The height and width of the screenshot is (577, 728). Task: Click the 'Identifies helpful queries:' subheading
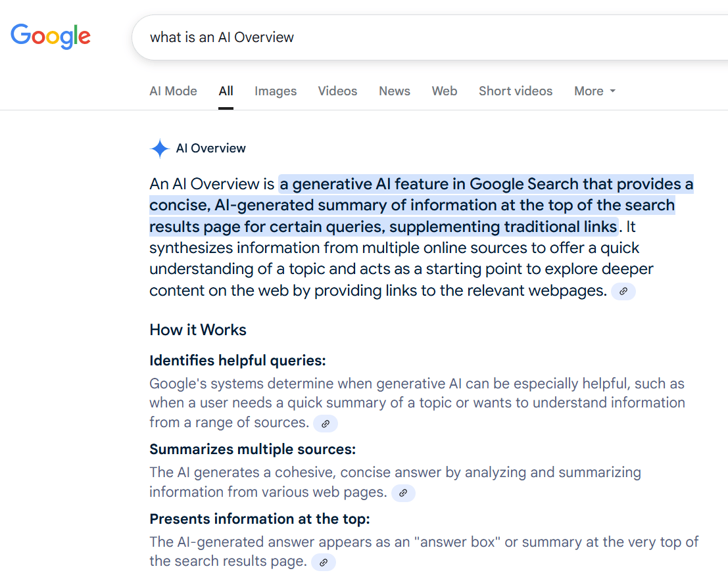pos(237,360)
